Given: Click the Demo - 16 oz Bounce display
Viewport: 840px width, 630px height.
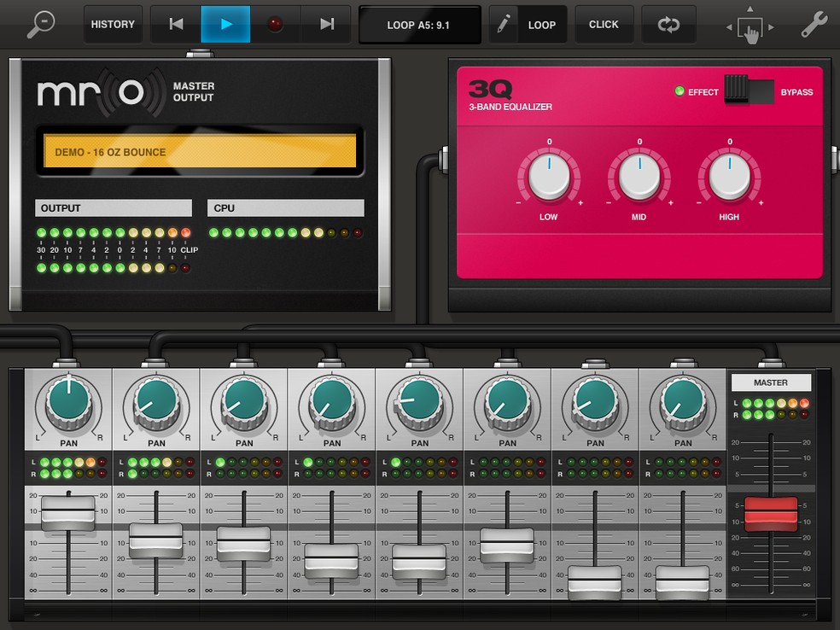Looking at the screenshot, I should tap(200, 152).
